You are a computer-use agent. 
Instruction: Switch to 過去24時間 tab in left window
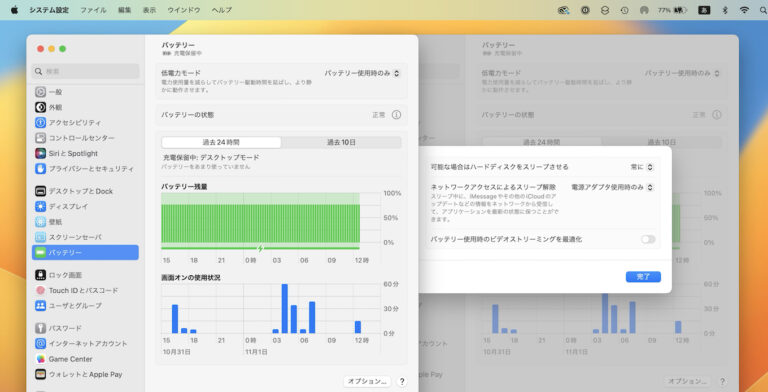(x=221, y=143)
